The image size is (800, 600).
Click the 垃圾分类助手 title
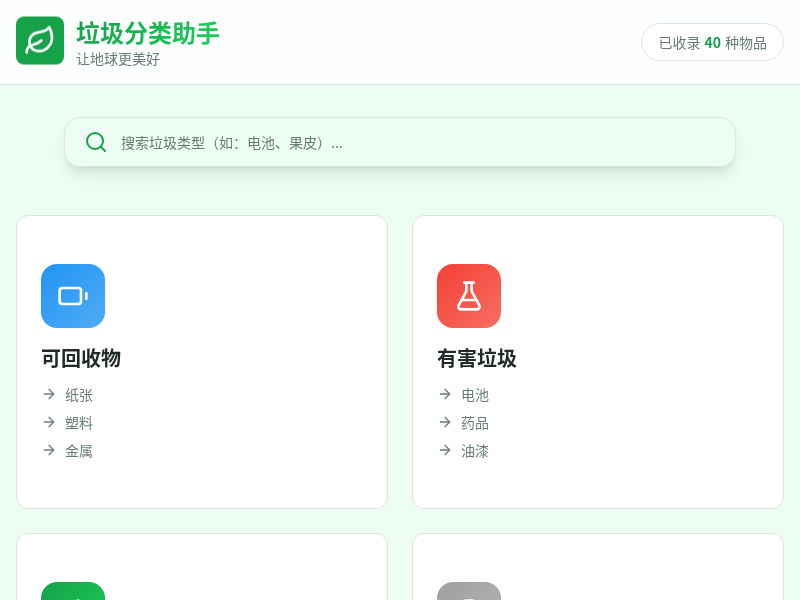[147, 34]
